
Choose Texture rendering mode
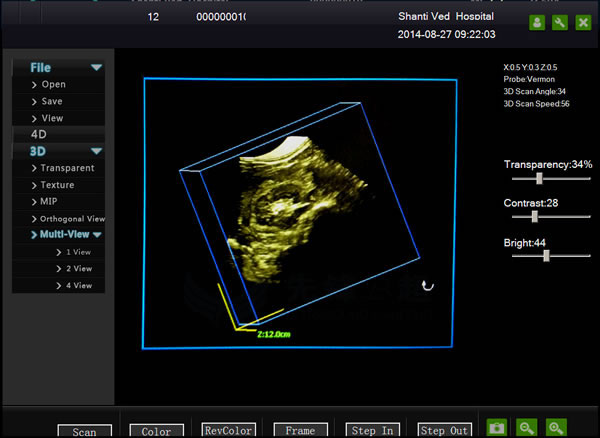(x=59, y=185)
